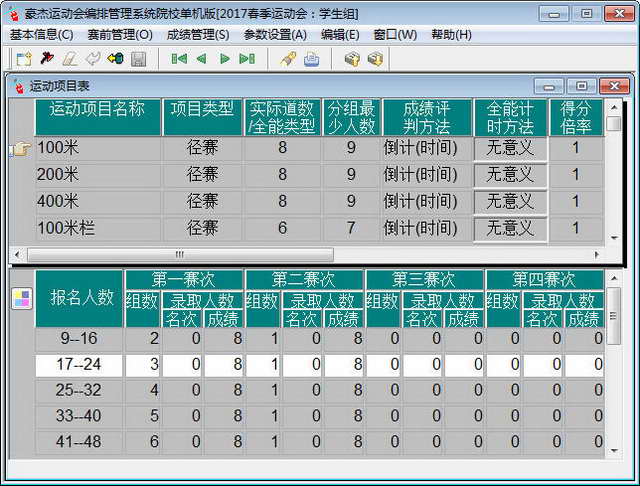Open the 基本信息(C) menu

tap(41, 34)
